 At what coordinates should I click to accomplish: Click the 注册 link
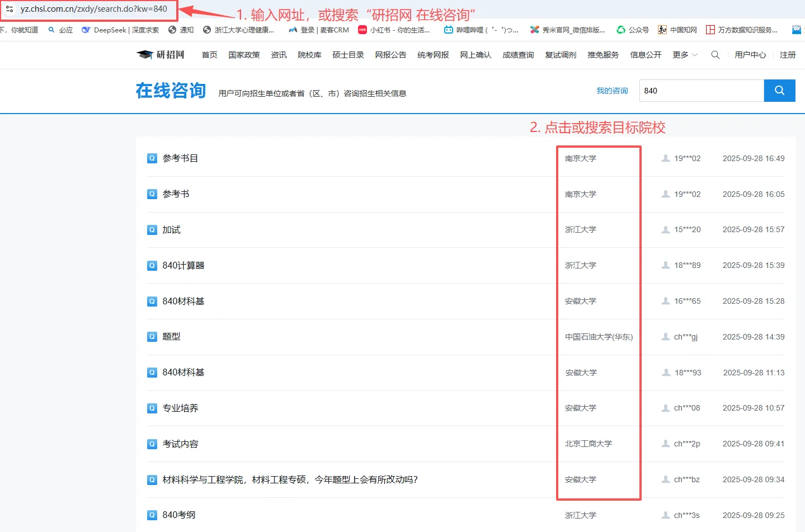point(788,54)
